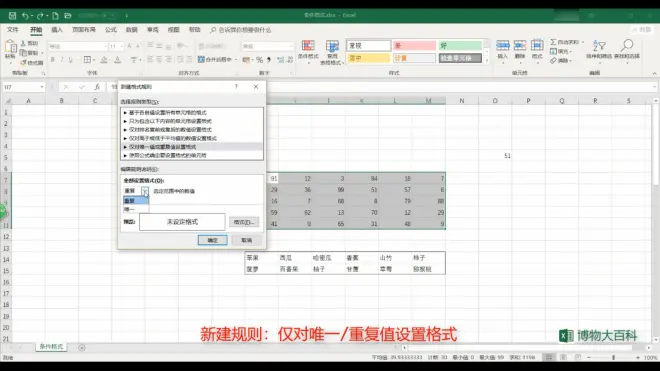Click the Paste (粘贴) clipboard icon
Screen dimensions: 660x371
point(11,47)
